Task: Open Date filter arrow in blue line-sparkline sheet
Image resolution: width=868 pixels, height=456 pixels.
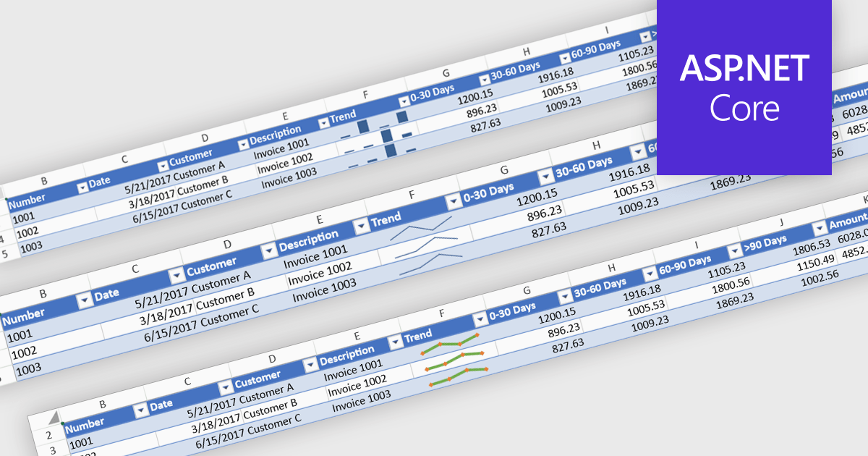Action: coord(176,276)
